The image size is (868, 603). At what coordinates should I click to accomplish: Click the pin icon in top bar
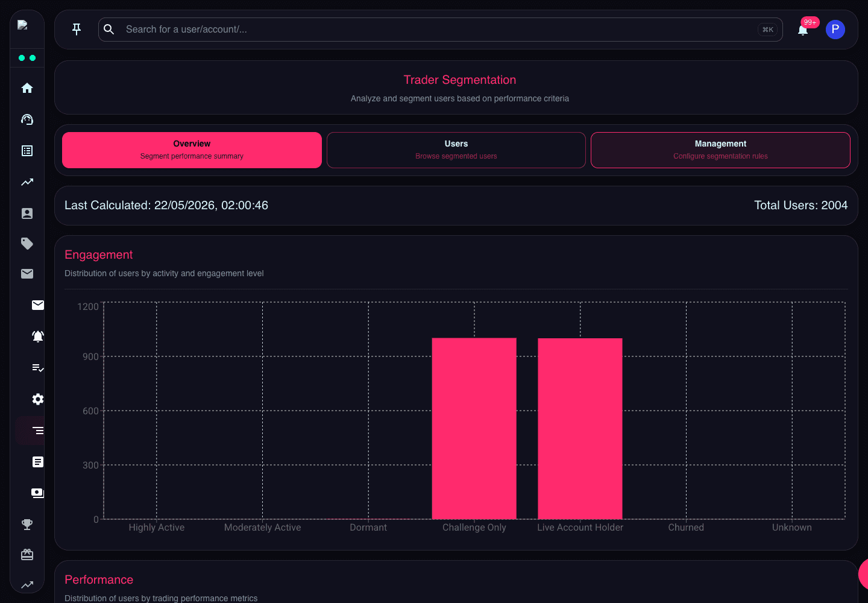(x=77, y=30)
